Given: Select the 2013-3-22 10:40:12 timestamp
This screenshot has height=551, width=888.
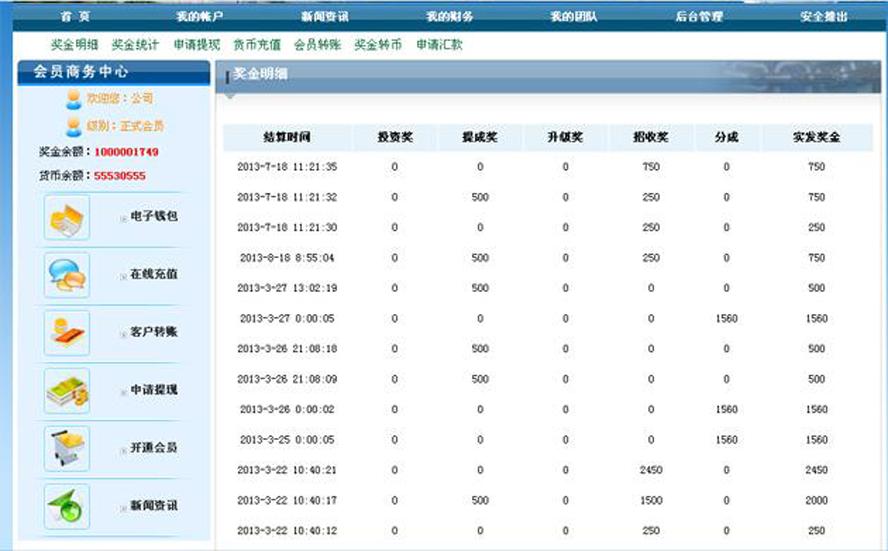Looking at the screenshot, I should click(x=287, y=531).
